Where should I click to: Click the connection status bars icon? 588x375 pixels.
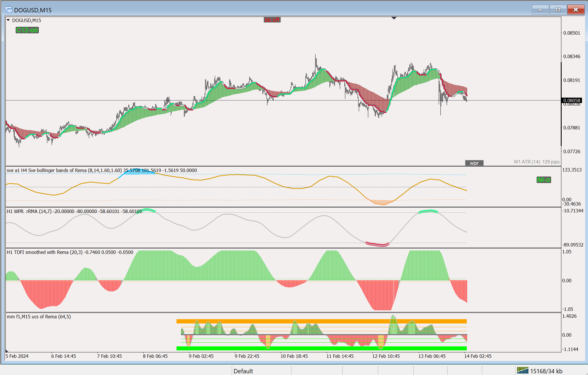(x=523, y=371)
